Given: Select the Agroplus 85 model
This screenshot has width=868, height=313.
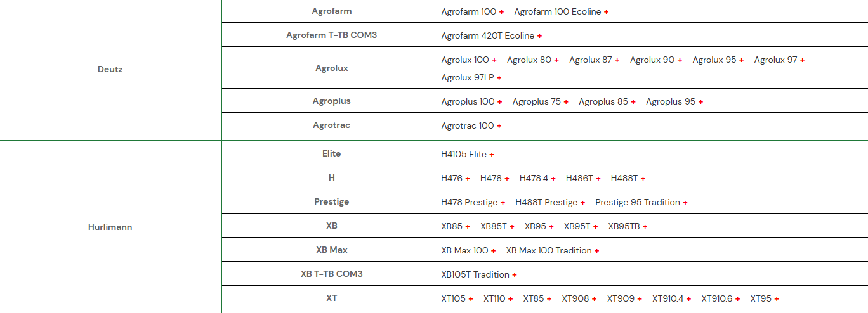Looking at the screenshot, I should [603, 101].
